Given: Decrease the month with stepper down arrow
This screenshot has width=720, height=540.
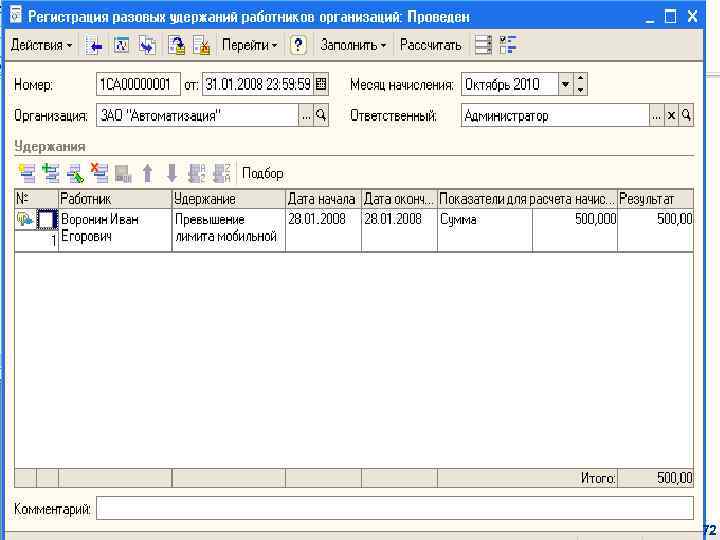Looking at the screenshot, I should click(x=580, y=90).
